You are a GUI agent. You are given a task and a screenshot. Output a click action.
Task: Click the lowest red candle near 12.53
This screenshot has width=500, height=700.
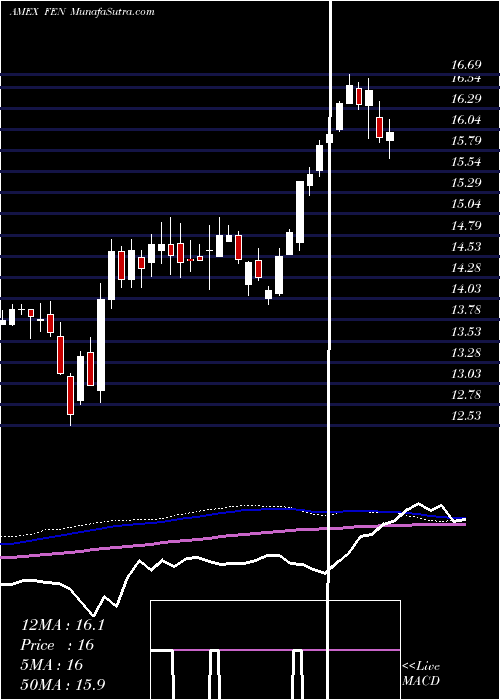70,396
